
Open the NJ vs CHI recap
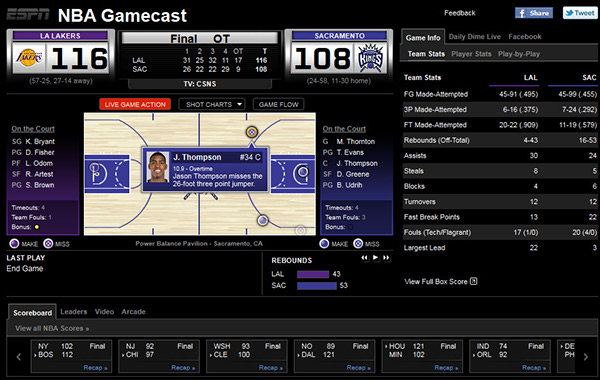click(x=183, y=367)
